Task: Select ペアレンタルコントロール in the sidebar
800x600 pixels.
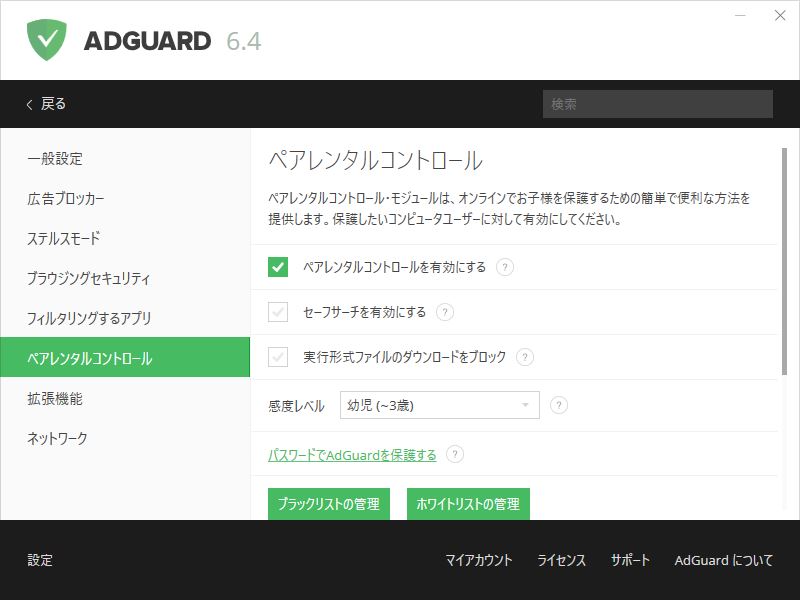Action: (125, 358)
